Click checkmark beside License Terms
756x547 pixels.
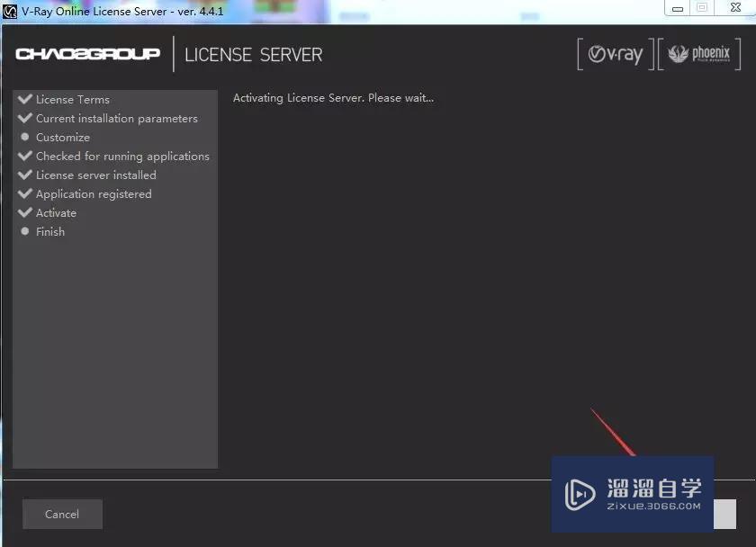pyautogui.click(x=25, y=99)
